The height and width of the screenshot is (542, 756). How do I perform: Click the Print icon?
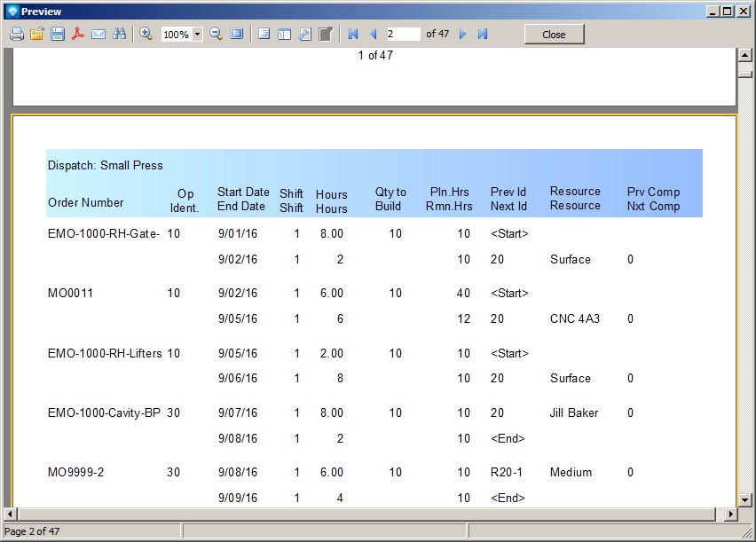click(x=16, y=34)
